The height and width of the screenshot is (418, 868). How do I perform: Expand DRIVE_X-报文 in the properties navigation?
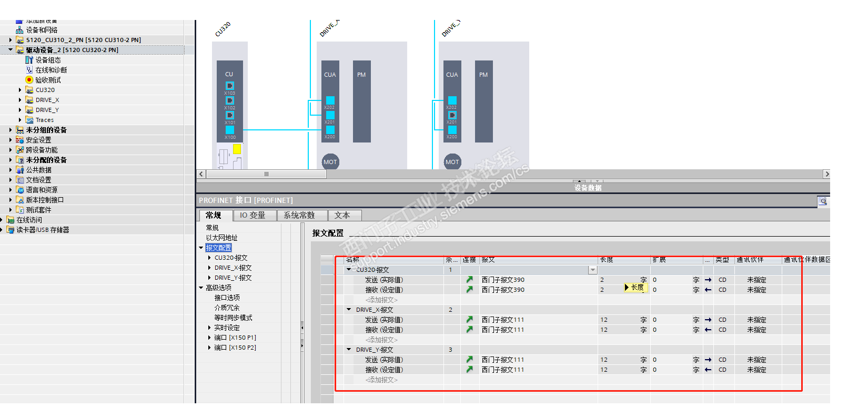point(209,268)
